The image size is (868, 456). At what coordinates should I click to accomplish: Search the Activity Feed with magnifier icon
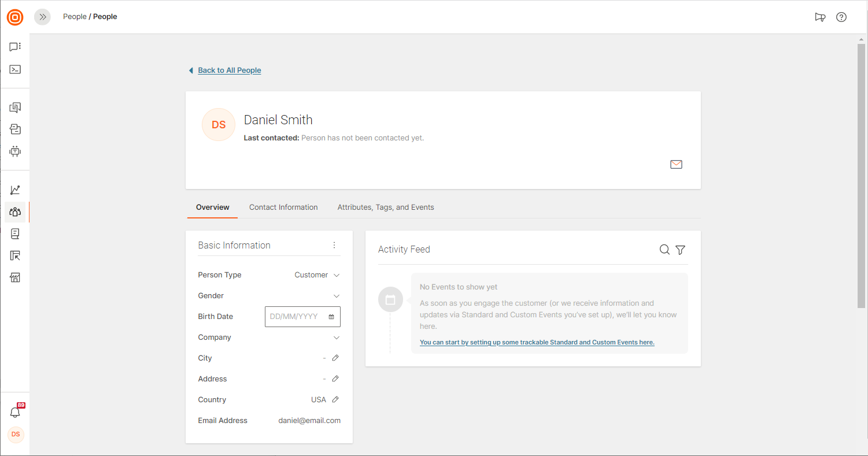(x=664, y=250)
